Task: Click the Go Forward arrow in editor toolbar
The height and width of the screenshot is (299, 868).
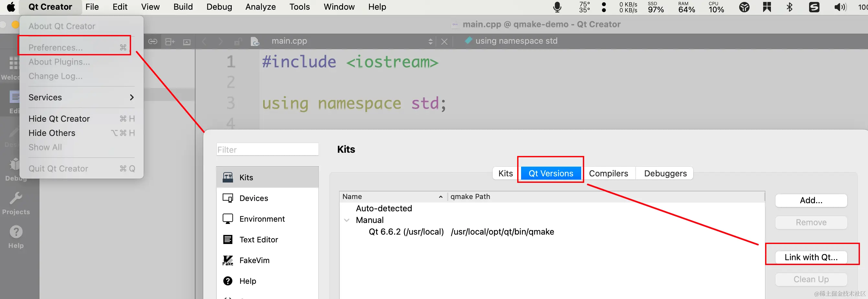Action: tap(220, 41)
